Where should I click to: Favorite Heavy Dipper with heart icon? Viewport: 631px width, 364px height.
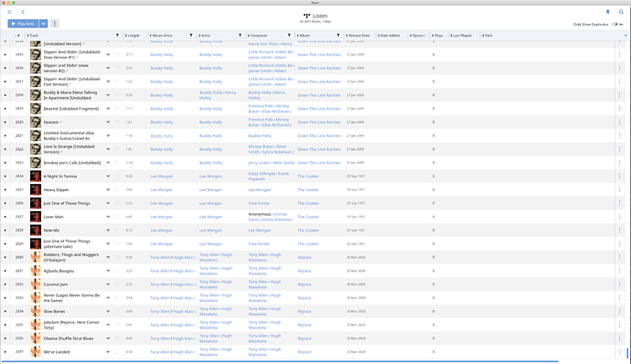(117, 189)
